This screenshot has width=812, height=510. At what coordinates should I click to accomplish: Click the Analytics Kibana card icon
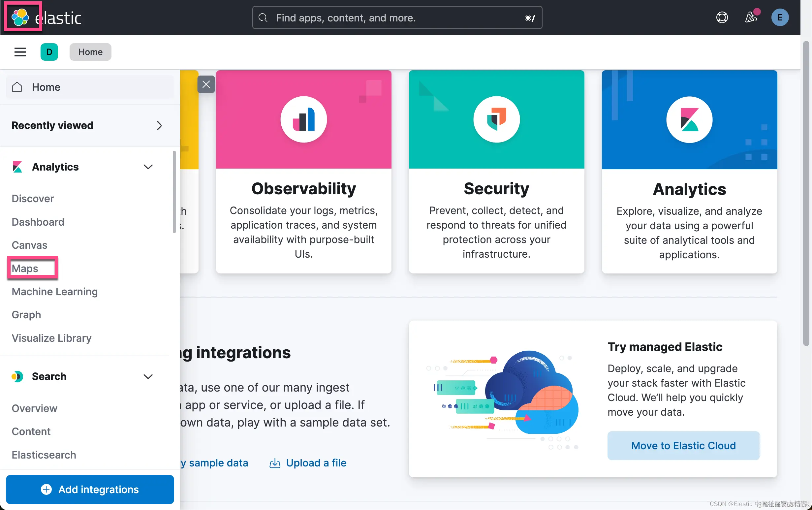coord(689,120)
